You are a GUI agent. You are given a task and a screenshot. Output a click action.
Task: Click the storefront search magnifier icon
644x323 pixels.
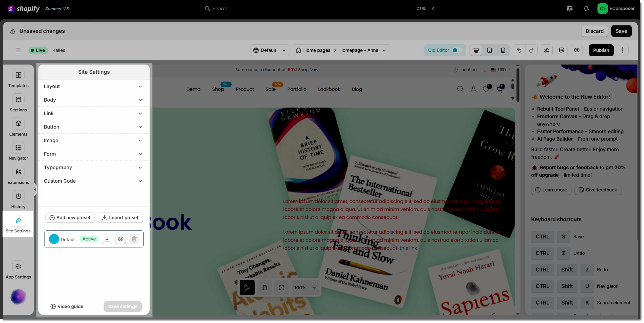461,89
